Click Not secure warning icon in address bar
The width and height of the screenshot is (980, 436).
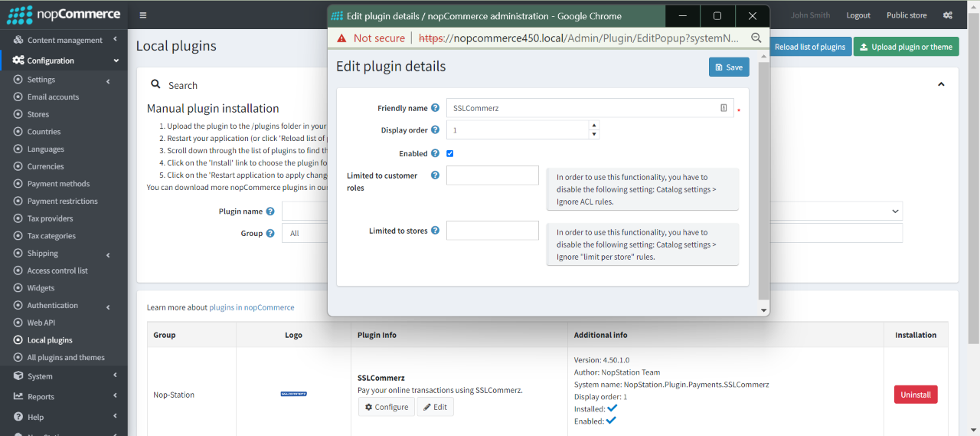[x=341, y=38]
